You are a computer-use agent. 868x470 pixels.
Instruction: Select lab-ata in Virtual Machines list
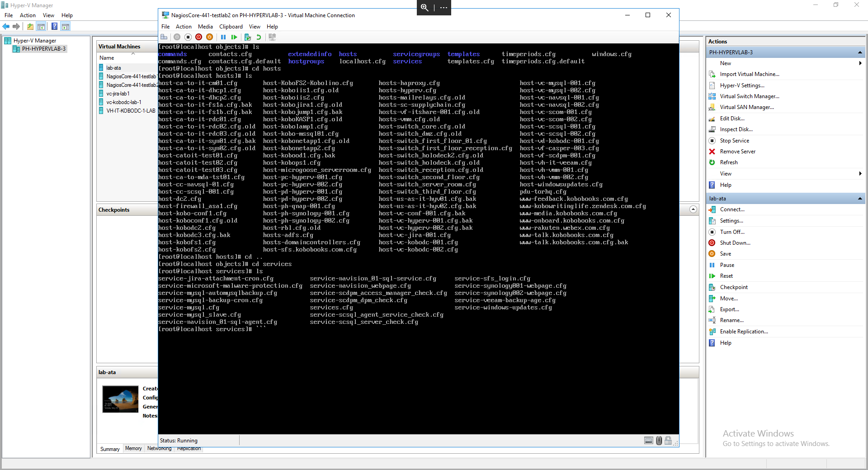click(113, 68)
